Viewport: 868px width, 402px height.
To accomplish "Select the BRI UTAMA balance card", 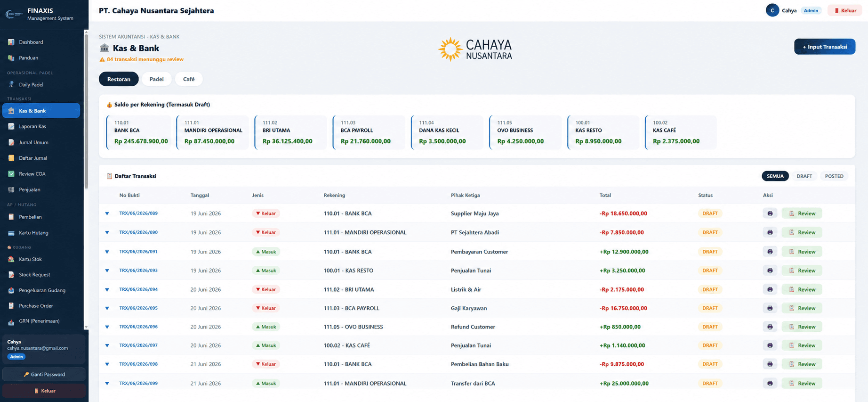I will coord(290,132).
